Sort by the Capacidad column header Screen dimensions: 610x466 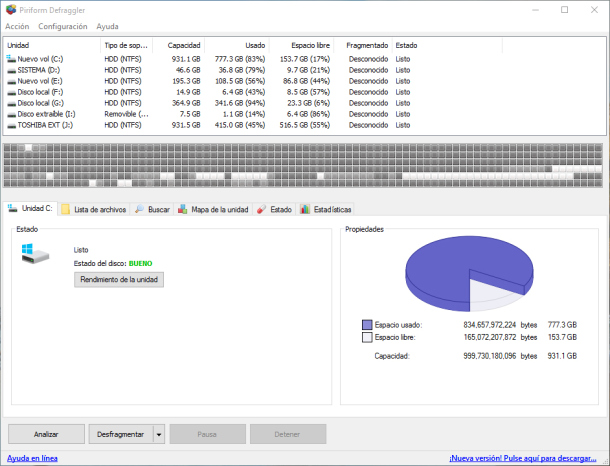click(x=178, y=45)
